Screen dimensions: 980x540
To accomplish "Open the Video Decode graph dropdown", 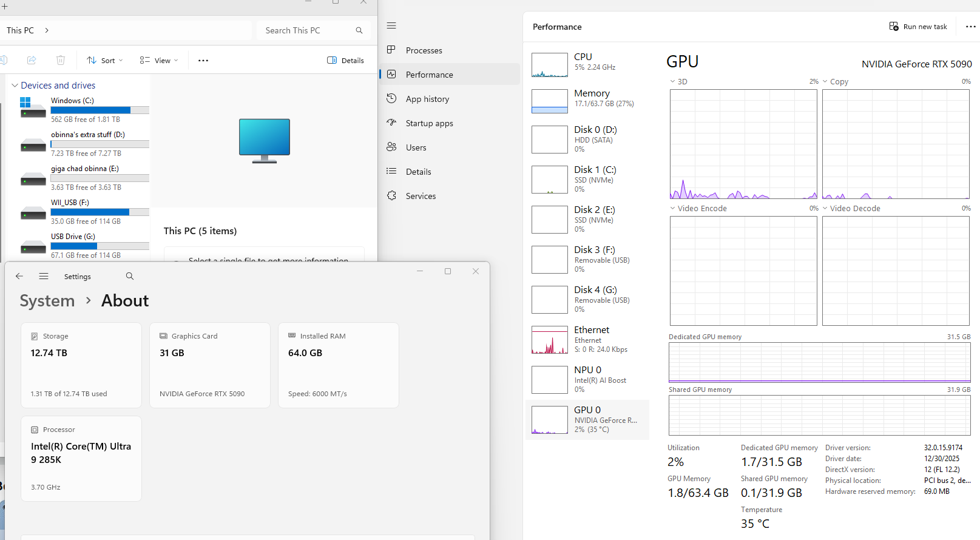I will (x=851, y=208).
